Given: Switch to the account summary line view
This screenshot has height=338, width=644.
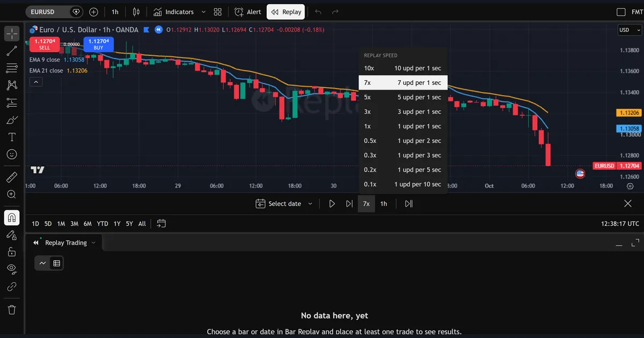Looking at the screenshot, I should (42, 263).
